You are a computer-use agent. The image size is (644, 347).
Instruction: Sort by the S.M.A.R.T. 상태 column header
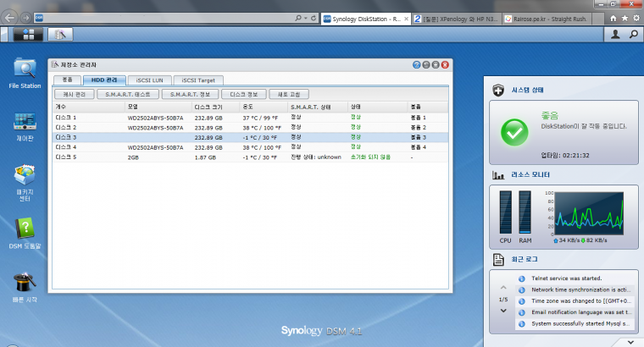[318, 107]
